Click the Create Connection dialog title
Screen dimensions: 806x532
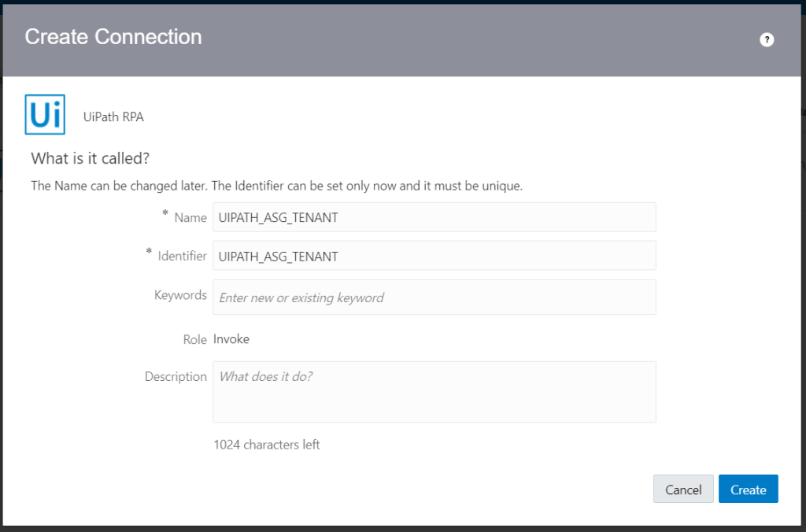click(x=113, y=37)
